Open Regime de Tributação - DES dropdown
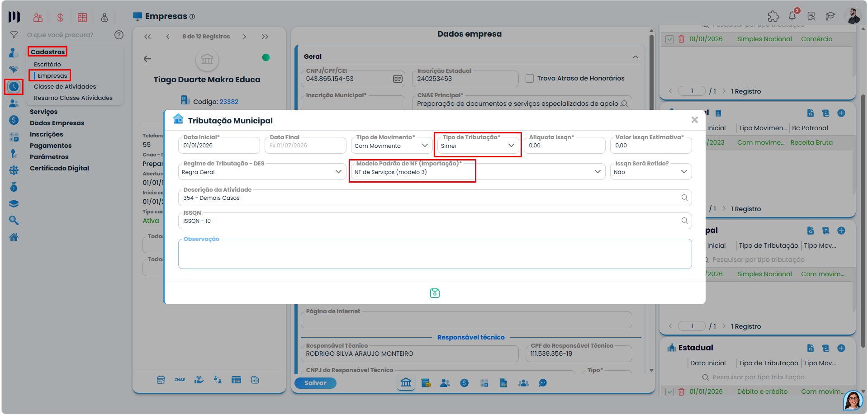 click(262, 172)
